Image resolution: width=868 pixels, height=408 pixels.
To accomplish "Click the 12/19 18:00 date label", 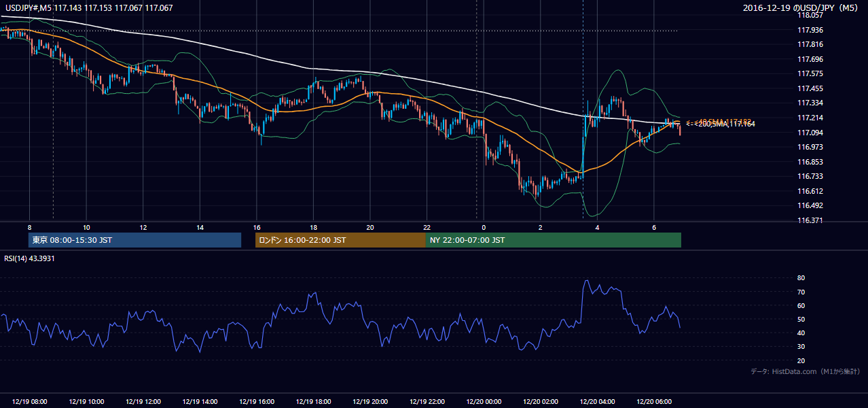I will click(313, 402).
